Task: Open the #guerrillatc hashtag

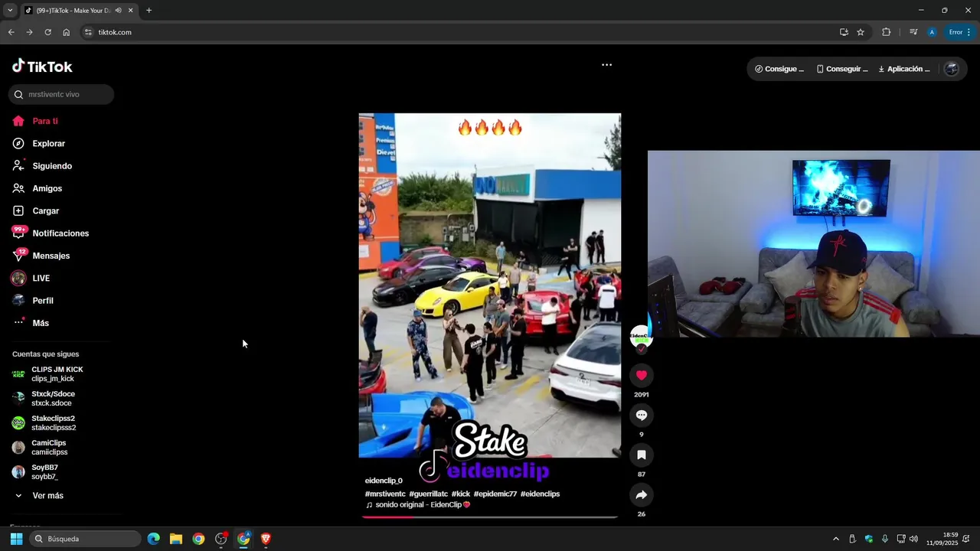Action: tap(429, 494)
